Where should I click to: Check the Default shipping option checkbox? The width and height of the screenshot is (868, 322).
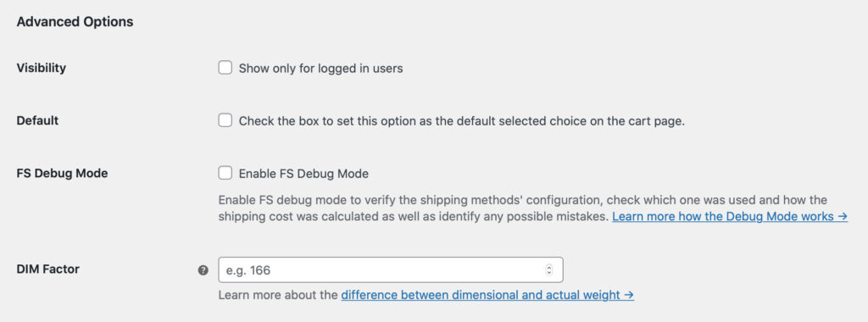tap(225, 120)
